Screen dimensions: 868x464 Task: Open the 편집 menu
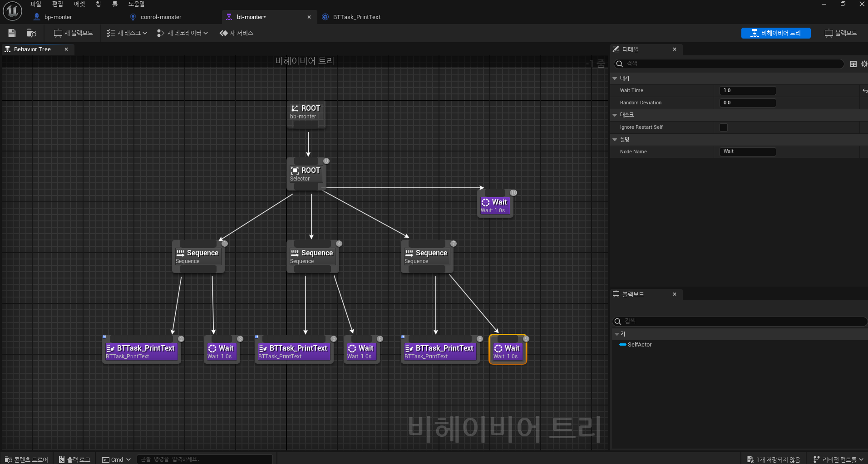tap(58, 4)
